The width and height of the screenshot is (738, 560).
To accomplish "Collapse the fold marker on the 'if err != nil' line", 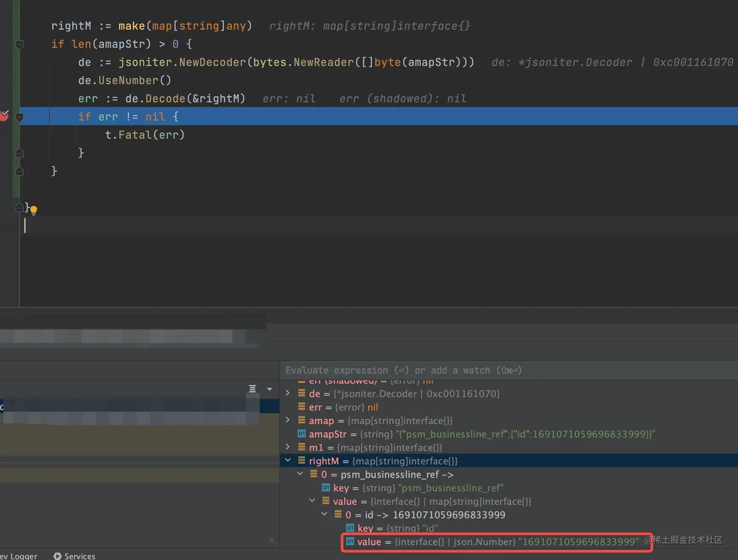I will [20, 117].
